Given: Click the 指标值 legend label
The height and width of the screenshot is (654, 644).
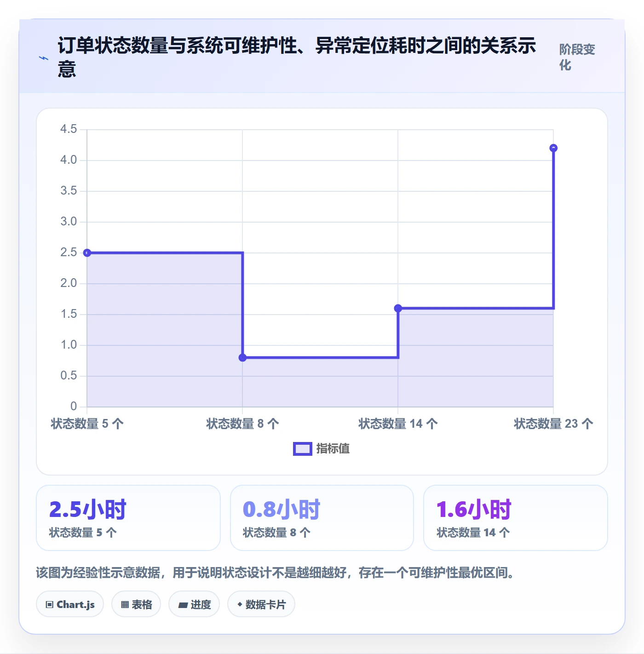Looking at the screenshot, I should point(333,448).
